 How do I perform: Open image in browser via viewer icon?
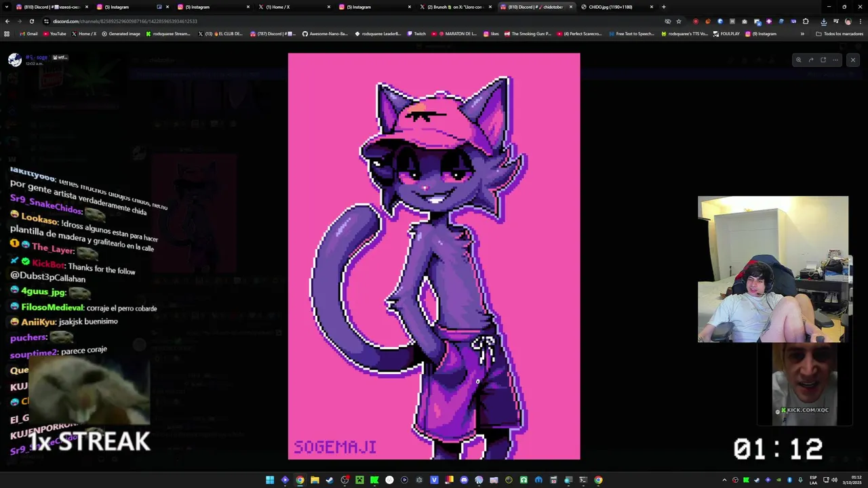point(823,60)
